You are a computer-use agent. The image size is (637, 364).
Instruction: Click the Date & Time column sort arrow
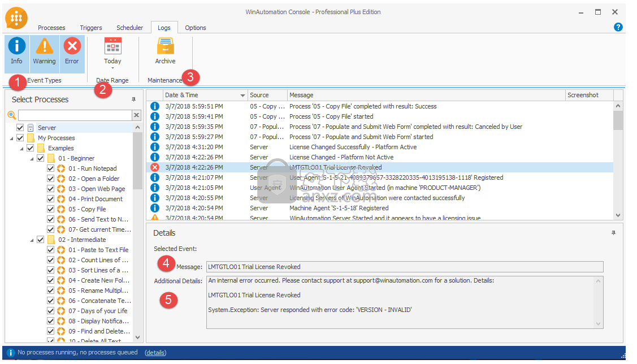coord(242,96)
